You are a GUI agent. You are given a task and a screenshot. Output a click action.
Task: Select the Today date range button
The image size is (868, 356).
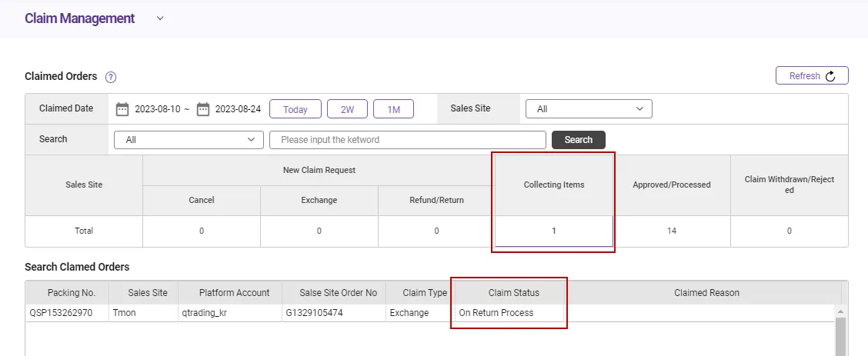295,109
